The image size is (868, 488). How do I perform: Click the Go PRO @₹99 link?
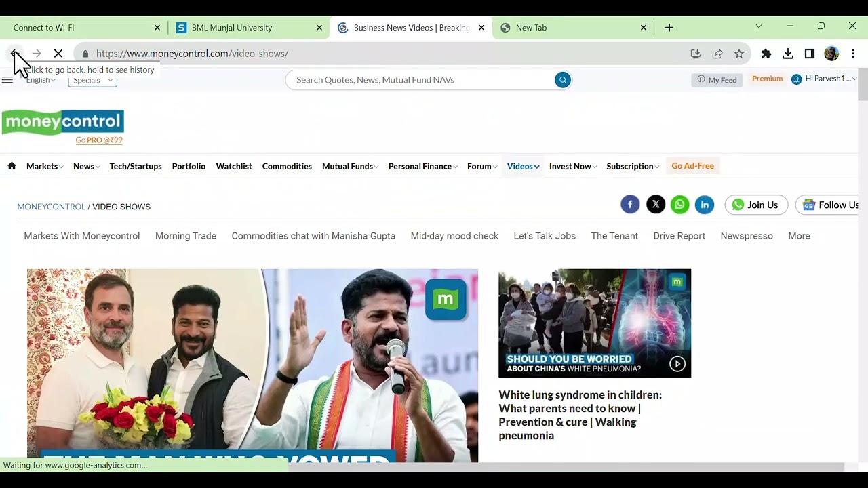(99, 140)
